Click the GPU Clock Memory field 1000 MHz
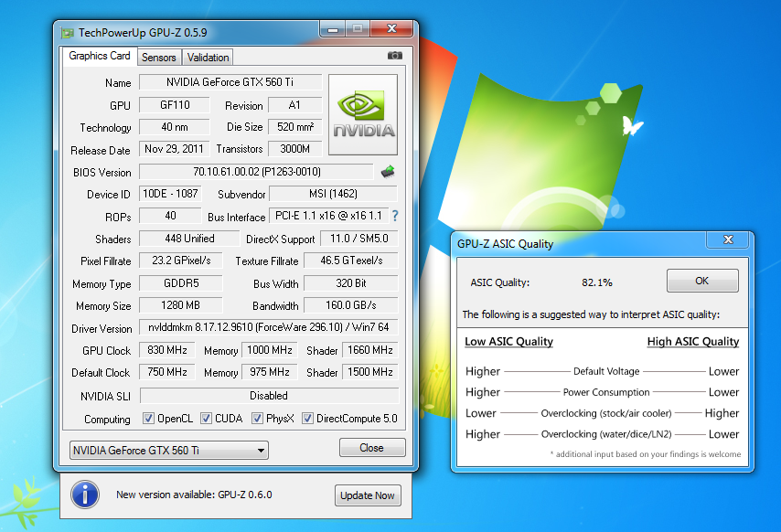The height and width of the screenshot is (532, 781). pos(270,350)
